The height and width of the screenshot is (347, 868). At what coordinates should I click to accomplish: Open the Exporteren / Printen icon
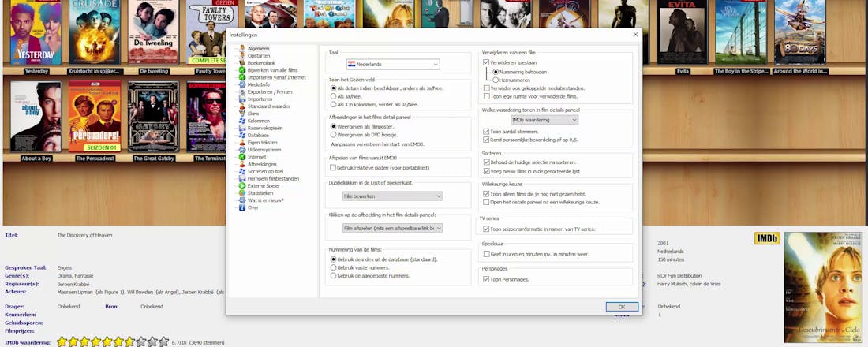(x=242, y=91)
